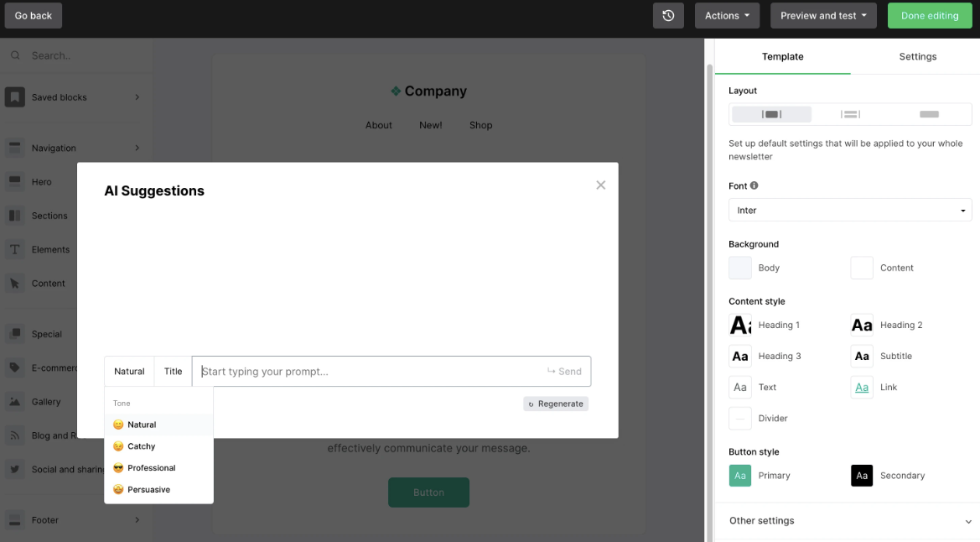Click the Regenerate button
980x542 pixels.
pos(556,404)
